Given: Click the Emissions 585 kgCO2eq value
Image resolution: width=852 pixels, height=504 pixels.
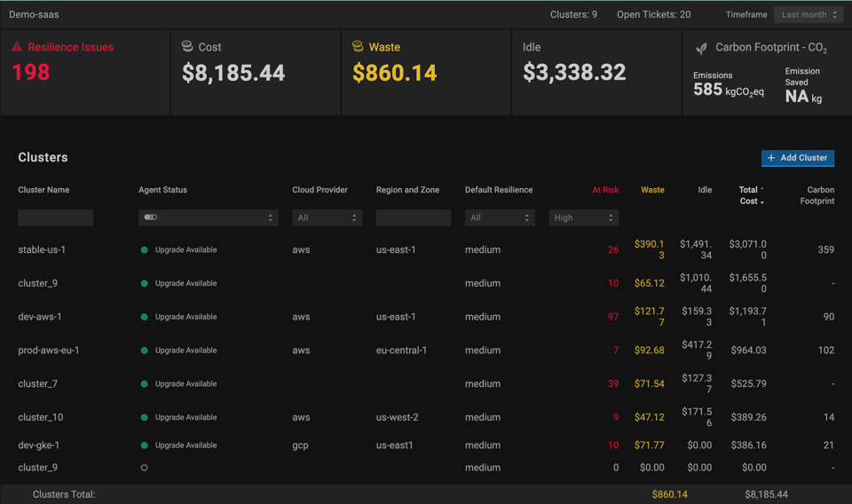Looking at the screenshot, I should tap(728, 91).
